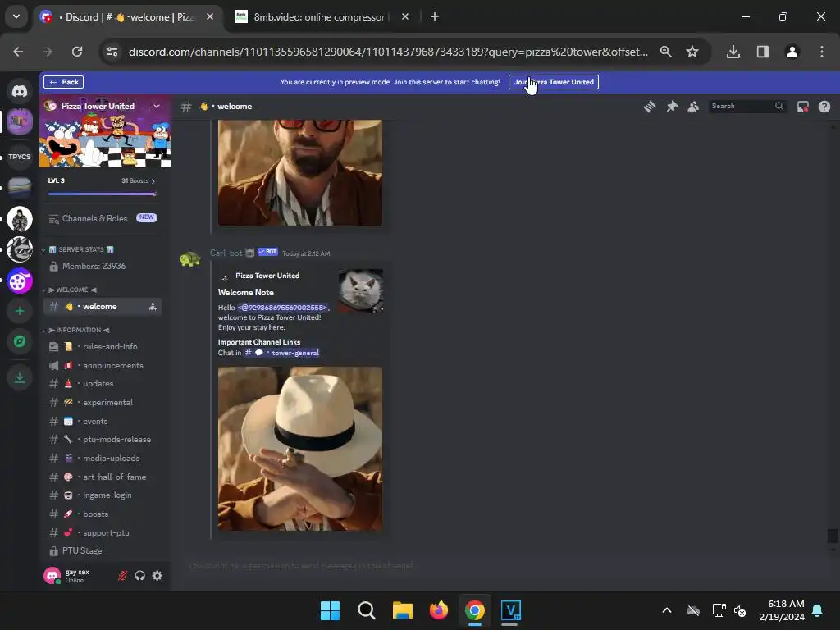Click the Back button in preview banner
The image size is (840, 630).
tap(64, 82)
